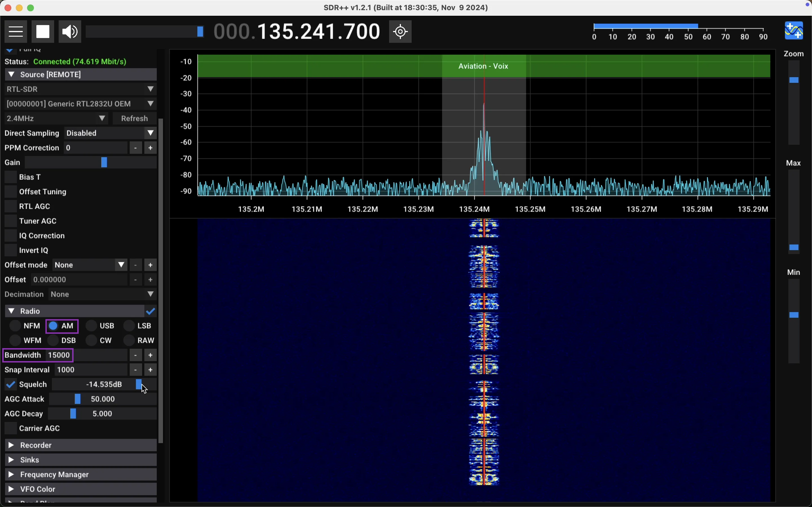Viewport: 812px width, 507px height.
Task: Click the Aviation - Voix band label
Action: point(483,66)
